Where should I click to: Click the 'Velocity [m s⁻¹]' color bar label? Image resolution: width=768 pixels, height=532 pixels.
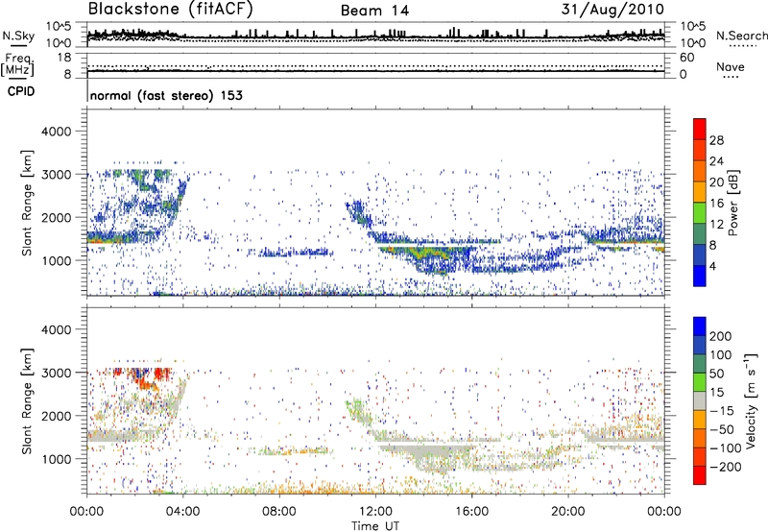[x=750, y=400]
